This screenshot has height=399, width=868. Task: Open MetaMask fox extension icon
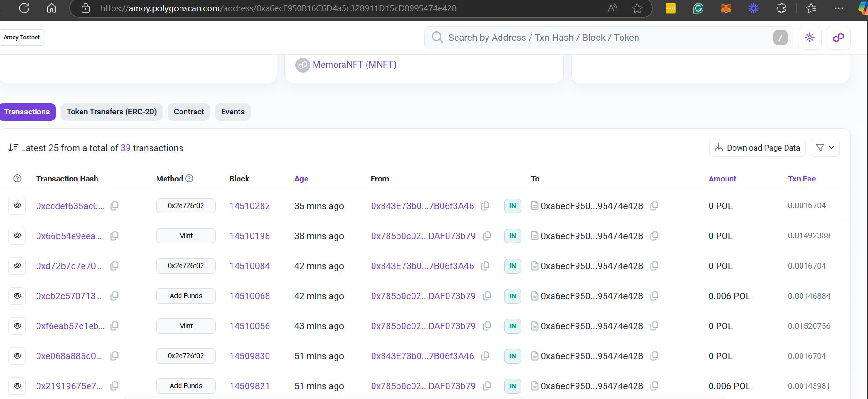[x=726, y=8]
